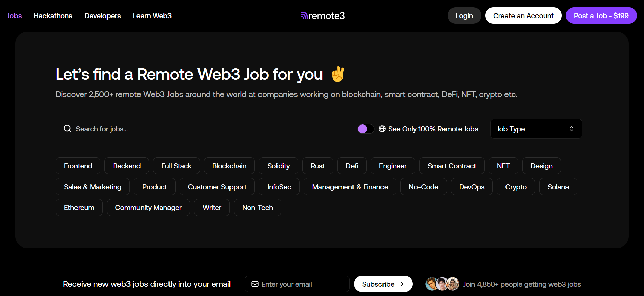This screenshot has width=644, height=296.
Task: Click the stacked user avatars near subscriber count
Action: coord(442,284)
